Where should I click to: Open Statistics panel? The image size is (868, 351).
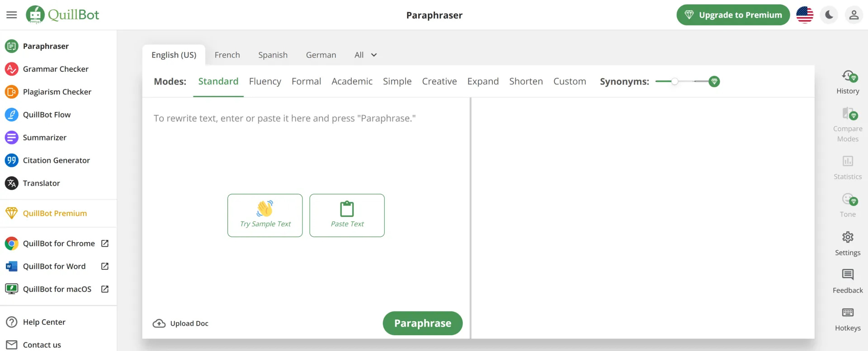[x=848, y=168]
